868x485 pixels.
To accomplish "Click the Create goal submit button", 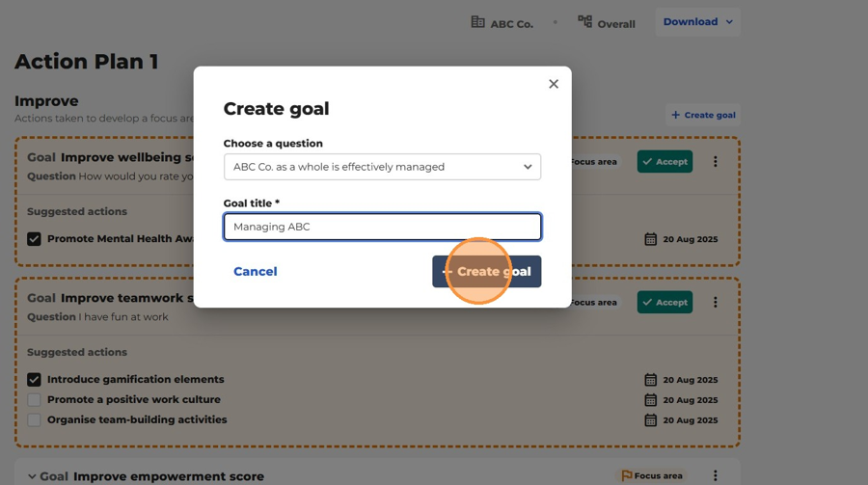I will click(487, 271).
